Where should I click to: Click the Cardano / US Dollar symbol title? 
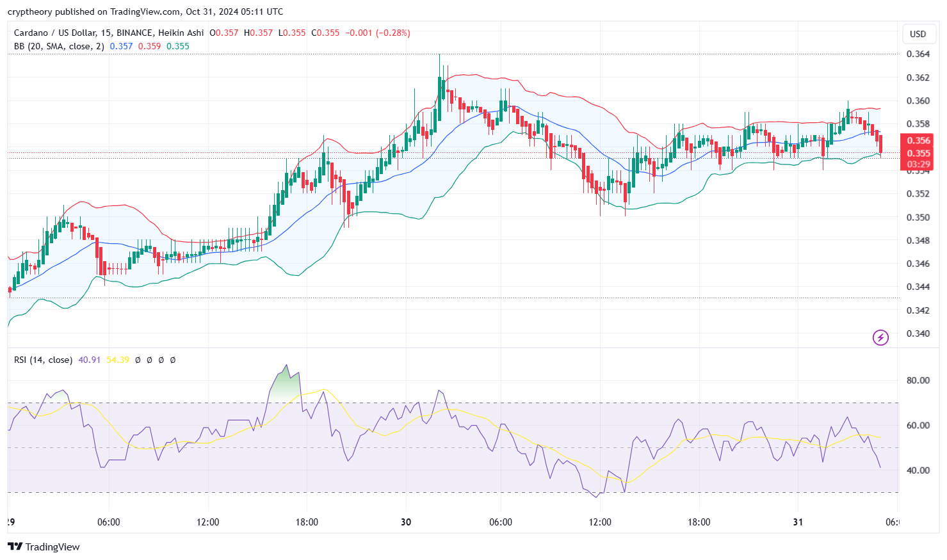click(54, 33)
